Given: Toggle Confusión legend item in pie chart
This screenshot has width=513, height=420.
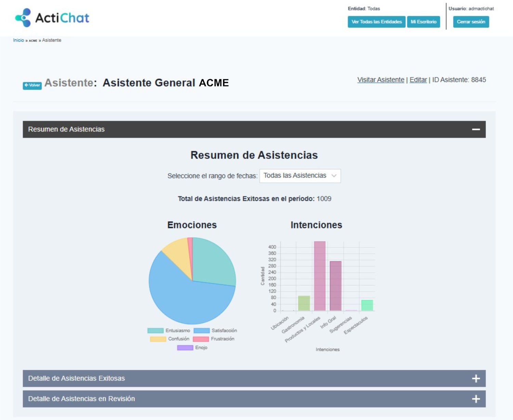Looking at the screenshot, I should [170, 339].
